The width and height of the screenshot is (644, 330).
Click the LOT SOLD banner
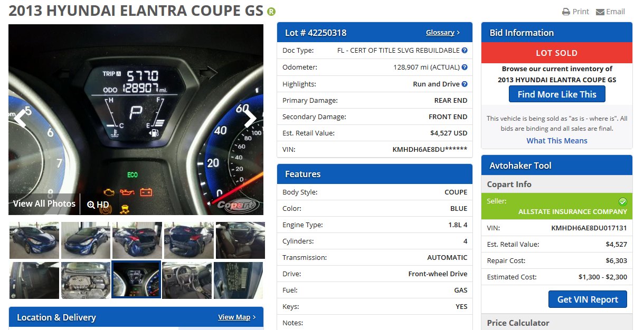click(557, 53)
